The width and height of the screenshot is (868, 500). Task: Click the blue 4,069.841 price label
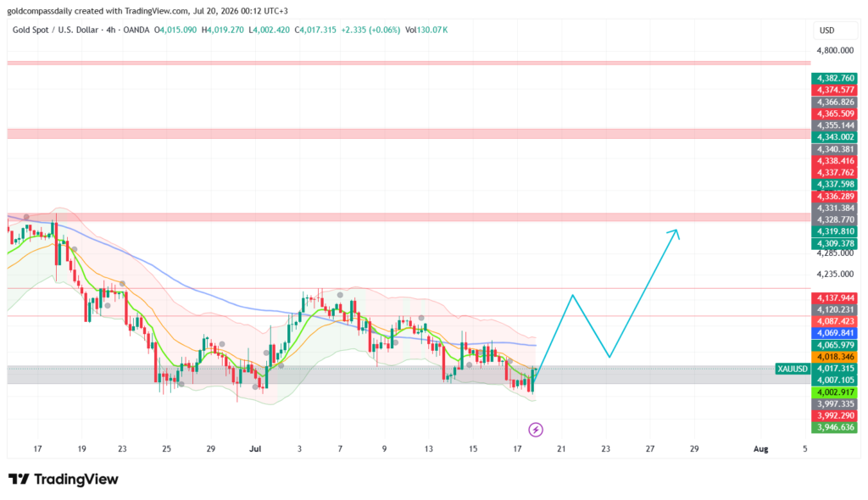[x=835, y=333]
